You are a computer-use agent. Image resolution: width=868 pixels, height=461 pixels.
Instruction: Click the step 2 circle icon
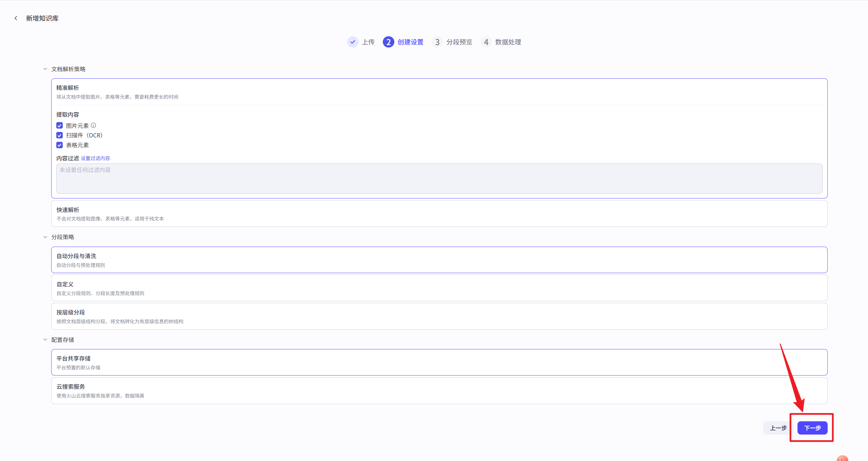[388, 42]
